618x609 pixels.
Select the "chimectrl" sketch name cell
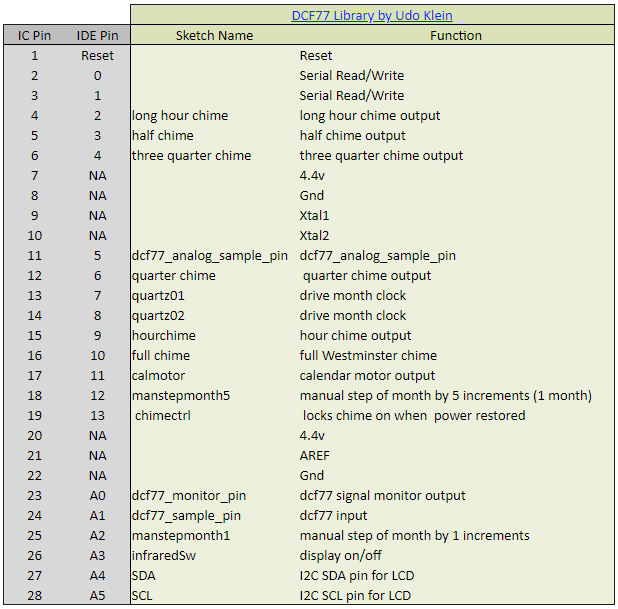[166, 415]
